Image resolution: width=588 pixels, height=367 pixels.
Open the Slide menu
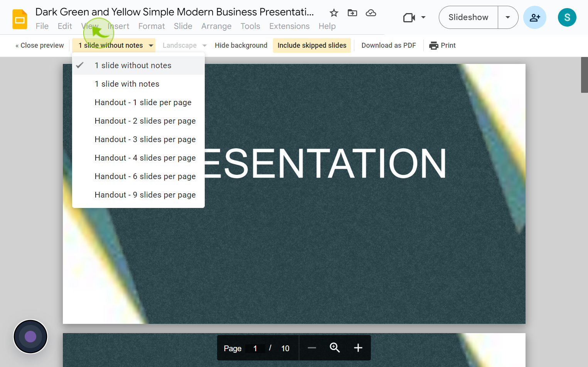(183, 26)
